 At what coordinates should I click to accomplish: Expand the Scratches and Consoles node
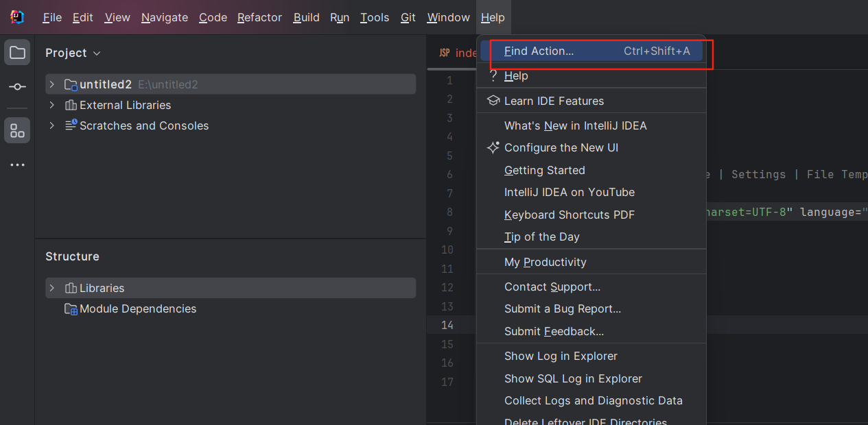point(51,125)
